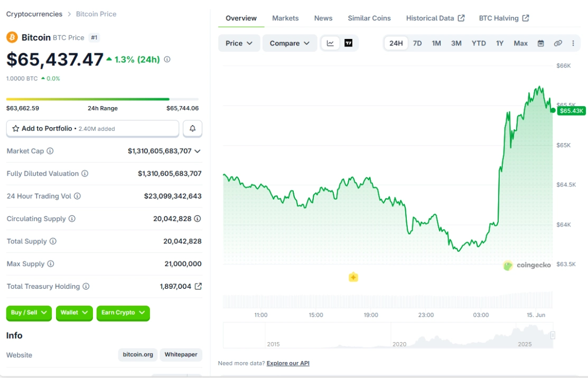The width and height of the screenshot is (588, 378).
Task: Open info tooltip next to 24h percentage
Action: click(167, 59)
